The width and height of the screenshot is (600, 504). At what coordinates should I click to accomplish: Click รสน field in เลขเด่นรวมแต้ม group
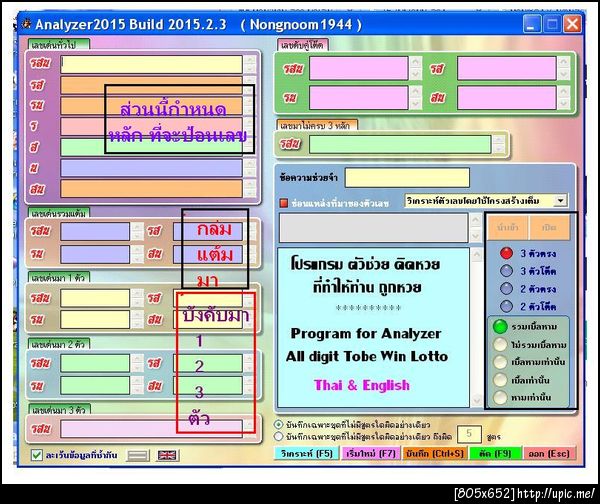(x=95, y=232)
